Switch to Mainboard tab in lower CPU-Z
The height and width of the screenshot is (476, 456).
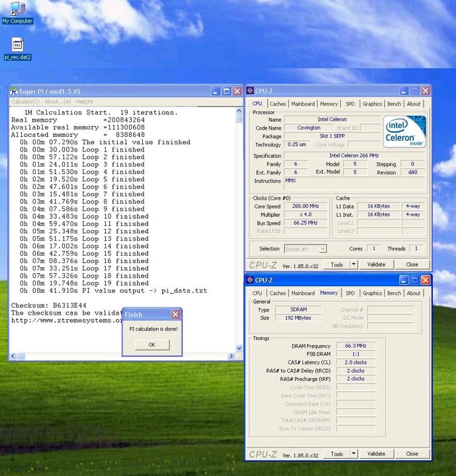click(x=303, y=294)
